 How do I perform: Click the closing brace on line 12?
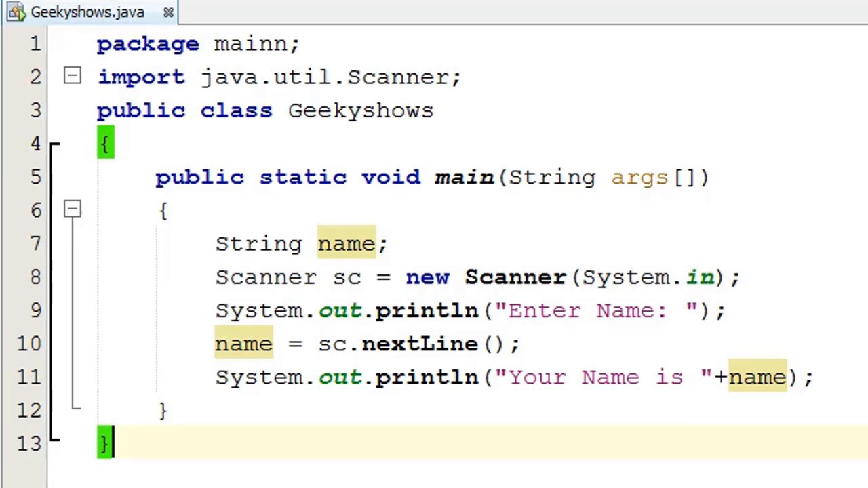click(x=163, y=410)
